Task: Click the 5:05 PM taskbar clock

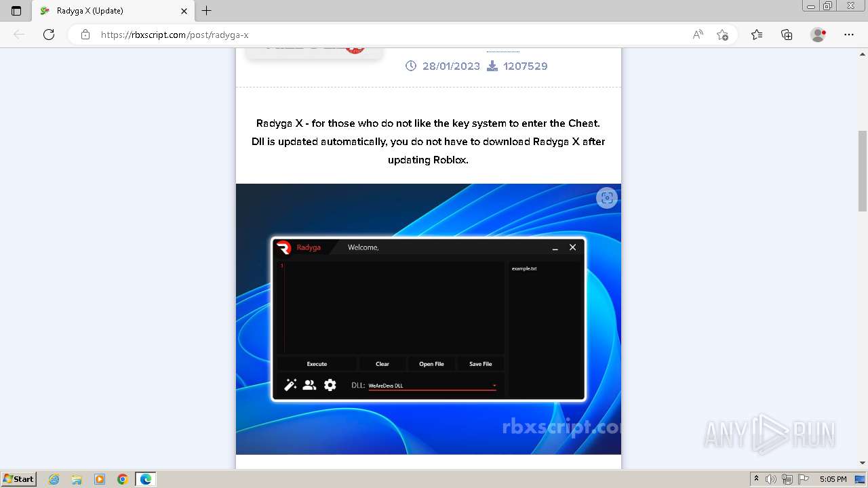Action: (x=833, y=479)
